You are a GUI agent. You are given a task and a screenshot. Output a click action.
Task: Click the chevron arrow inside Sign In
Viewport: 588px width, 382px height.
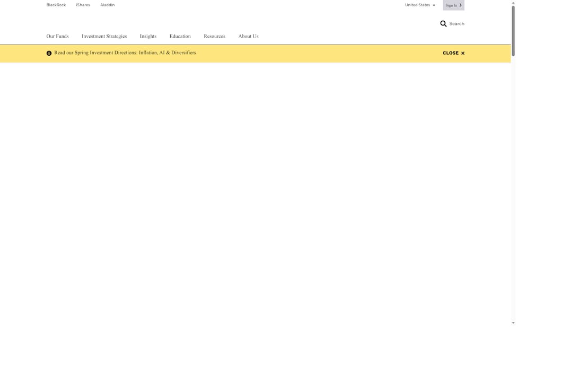(460, 5)
